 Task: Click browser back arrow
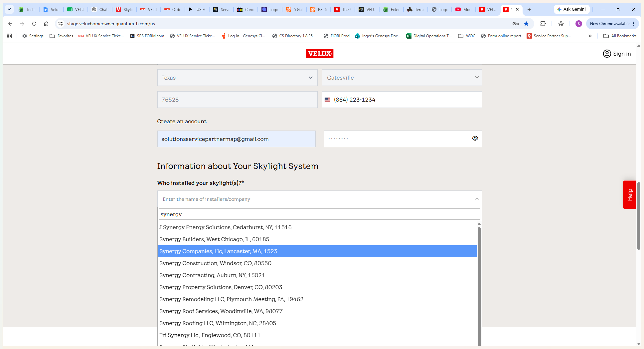(10, 24)
